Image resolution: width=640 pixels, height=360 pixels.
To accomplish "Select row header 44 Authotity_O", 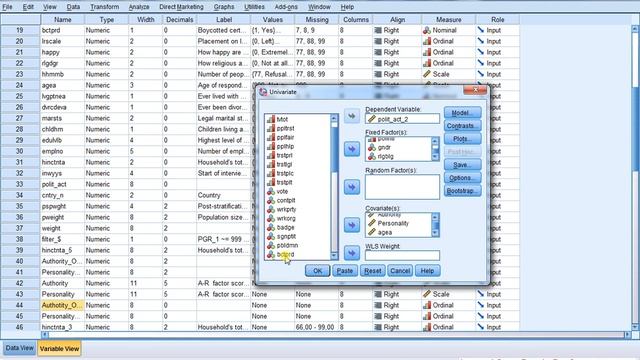I will (x=20, y=305).
